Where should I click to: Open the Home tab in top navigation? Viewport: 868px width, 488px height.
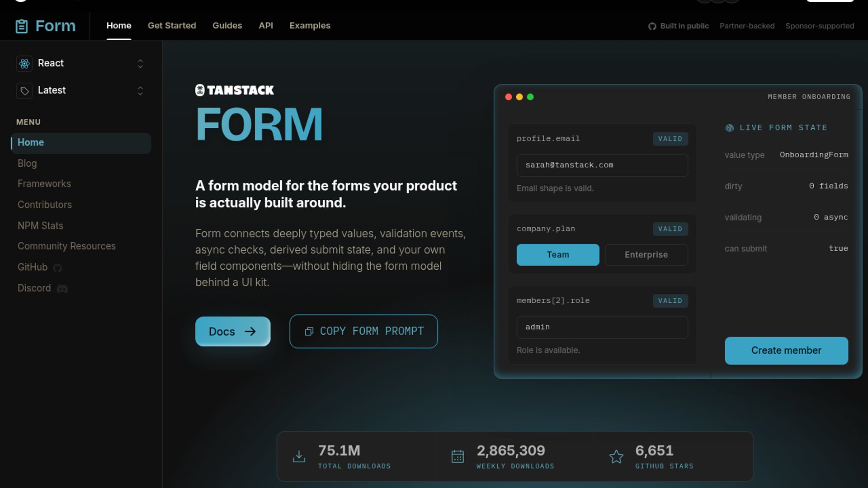coord(119,26)
